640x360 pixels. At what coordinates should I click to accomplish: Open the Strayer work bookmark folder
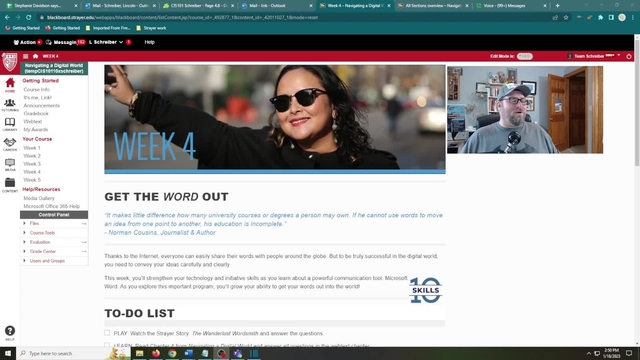[x=151, y=28]
